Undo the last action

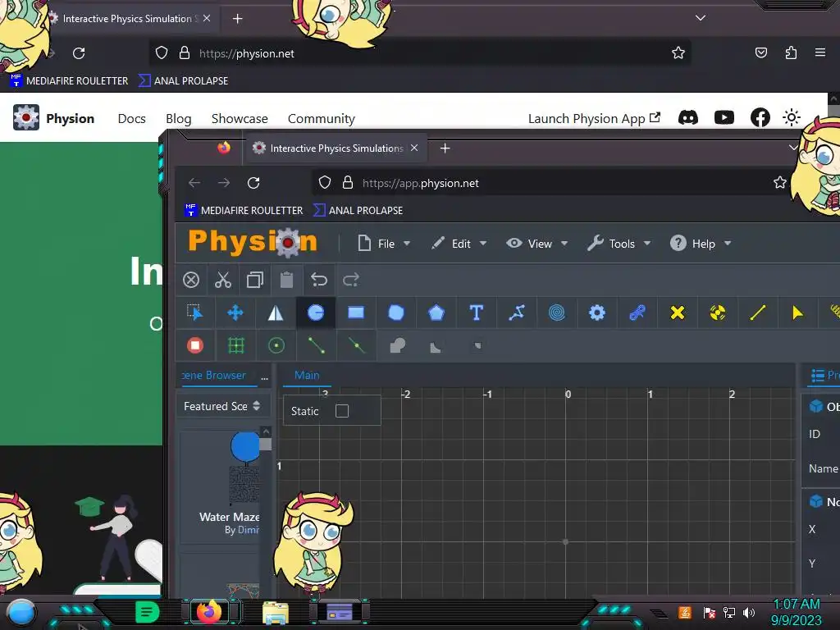(x=319, y=280)
